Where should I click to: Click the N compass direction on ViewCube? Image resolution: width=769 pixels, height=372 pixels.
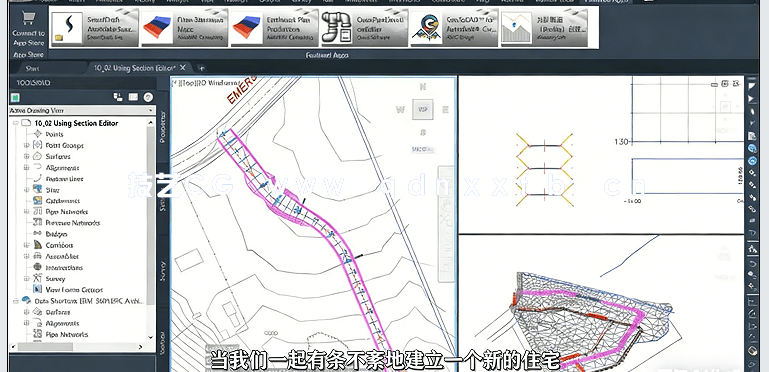(x=422, y=87)
